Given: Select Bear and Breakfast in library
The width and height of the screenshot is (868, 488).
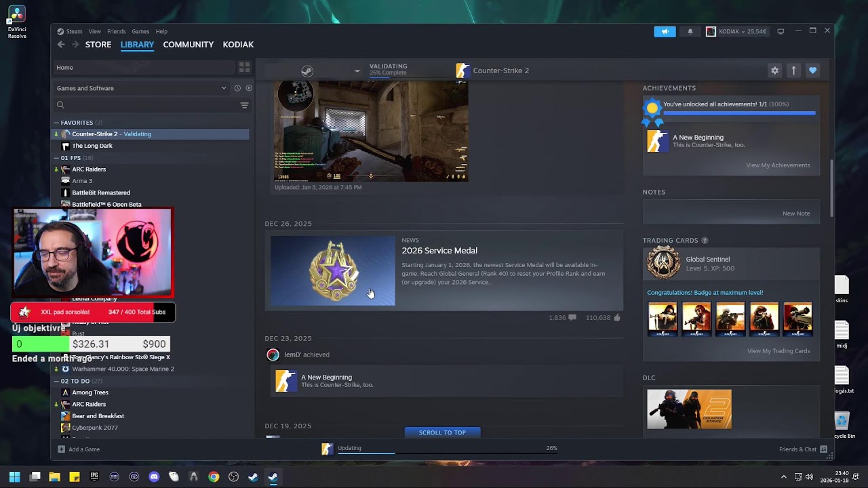Looking at the screenshot, I should pos(98,416).
